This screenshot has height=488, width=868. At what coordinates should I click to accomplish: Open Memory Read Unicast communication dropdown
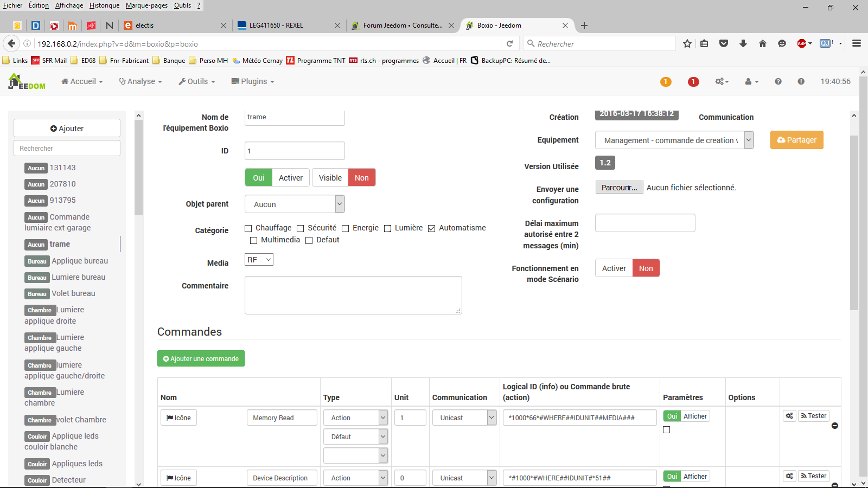click(x=464, y=418)
